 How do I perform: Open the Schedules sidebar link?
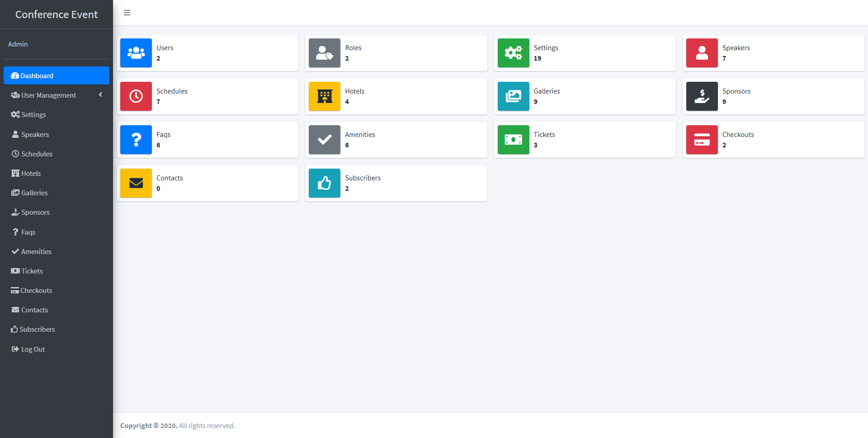click(x=57, y=154)
